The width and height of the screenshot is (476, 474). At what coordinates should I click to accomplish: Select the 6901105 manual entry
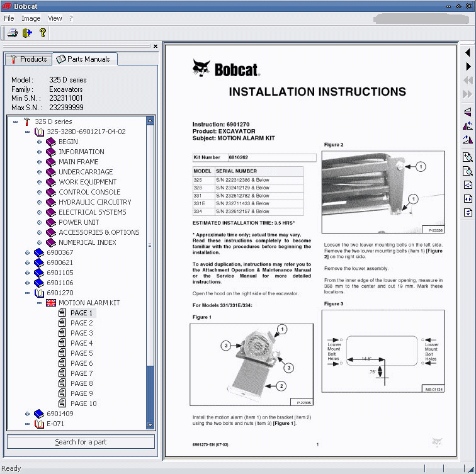pyautogui.click(x=60, y=273)
